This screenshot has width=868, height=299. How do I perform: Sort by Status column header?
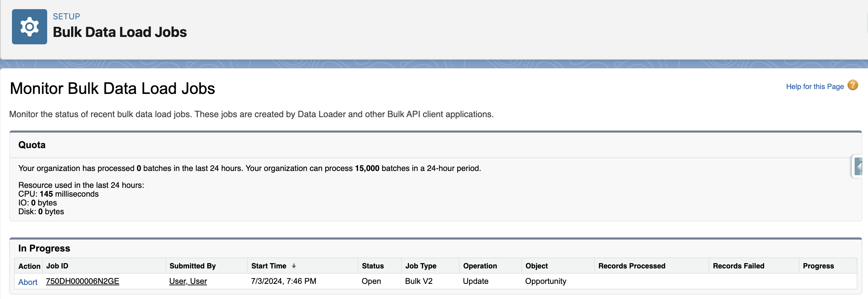[x=373, y=266]
